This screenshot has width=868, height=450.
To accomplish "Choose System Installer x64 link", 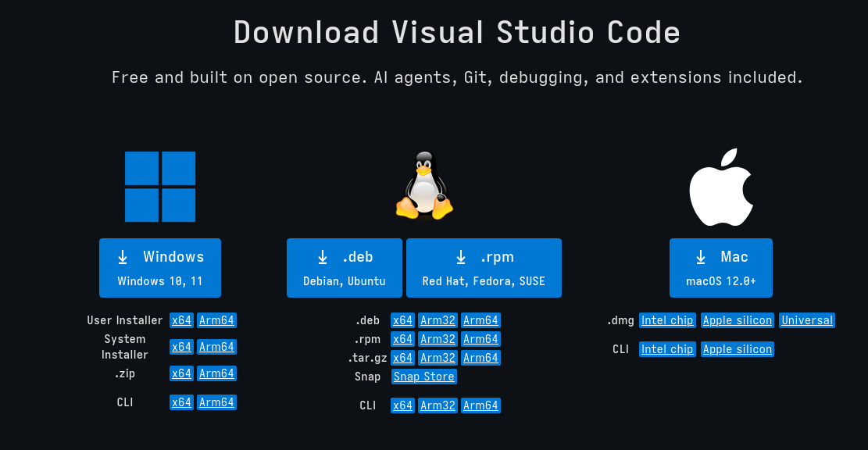I will [181, 347].
